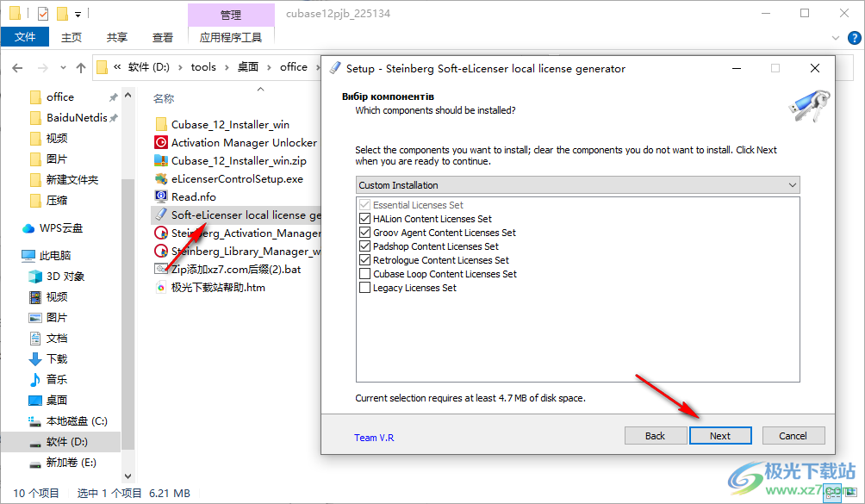This screenshot has width=865, height=504.
Task: Select 软件 (D:) drive
Action: click(x=66, y=442)
